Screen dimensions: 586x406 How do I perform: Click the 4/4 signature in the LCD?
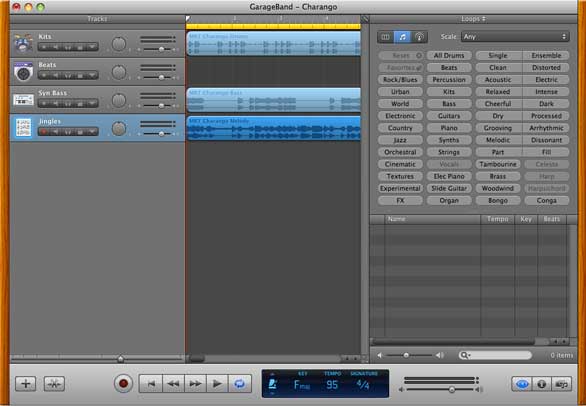click(362, 384)
